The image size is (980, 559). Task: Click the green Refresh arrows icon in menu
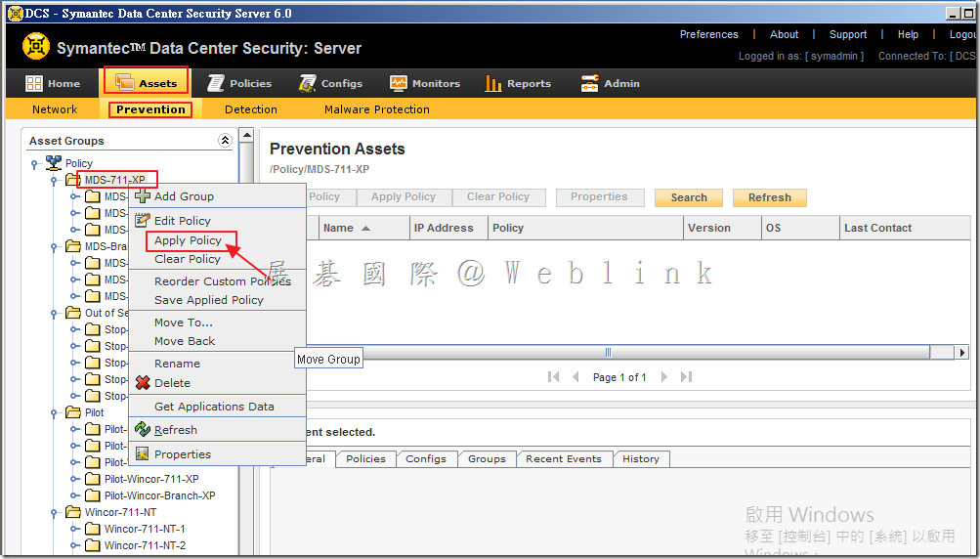tap(143, 430)
